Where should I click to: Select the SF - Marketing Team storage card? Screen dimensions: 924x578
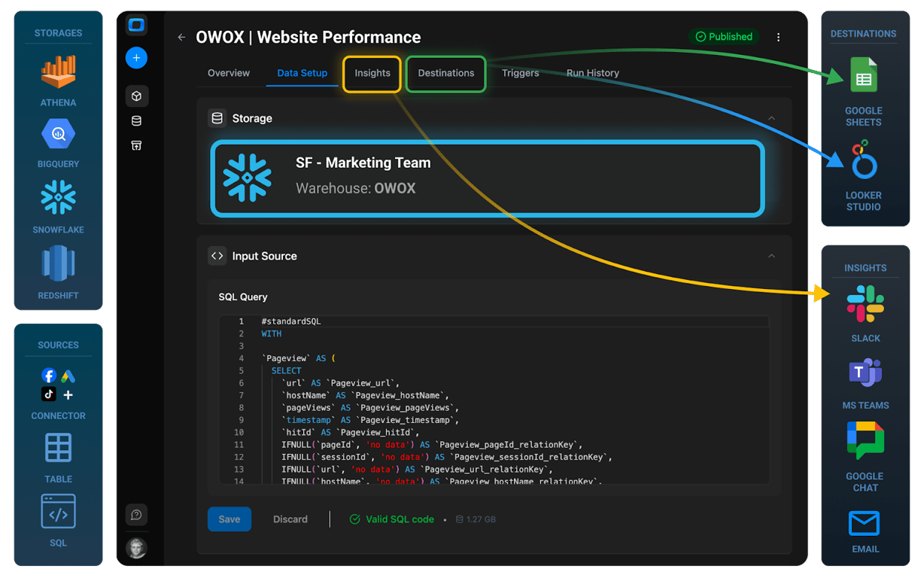coord(488,178)
